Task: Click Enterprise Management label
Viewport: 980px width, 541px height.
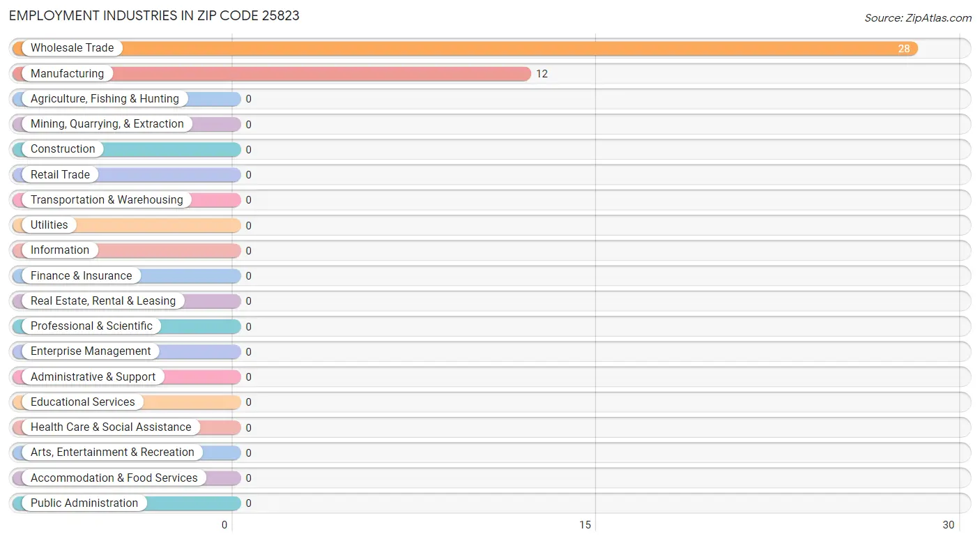Action: (91, 351)
